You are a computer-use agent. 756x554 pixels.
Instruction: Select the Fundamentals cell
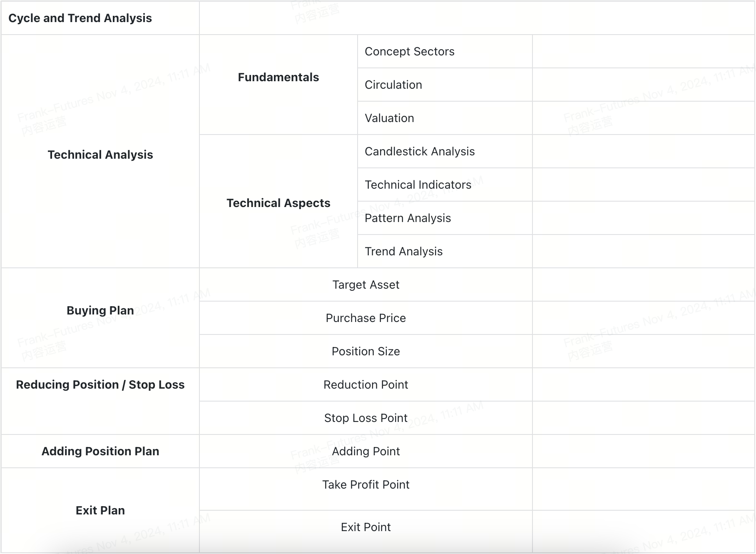pyautogui.click(x=278, y=77)
